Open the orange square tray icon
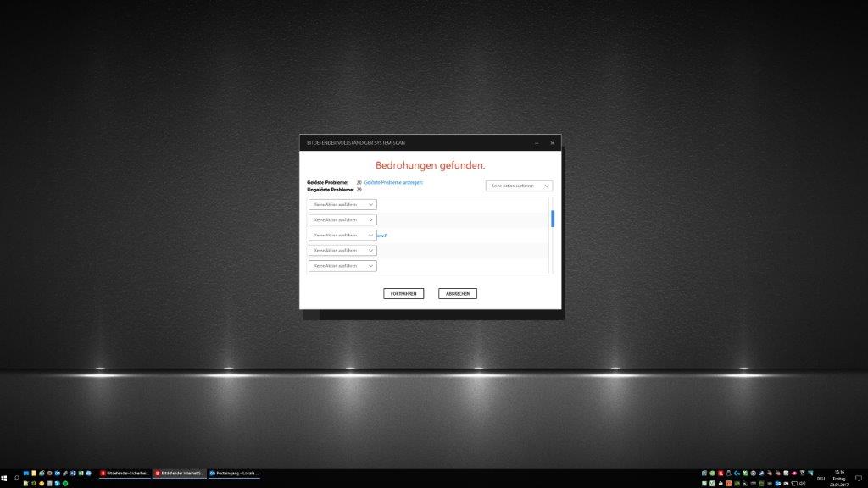Viewport: 868px width, 488px height. pyautogui.click(x=729, y=483)
